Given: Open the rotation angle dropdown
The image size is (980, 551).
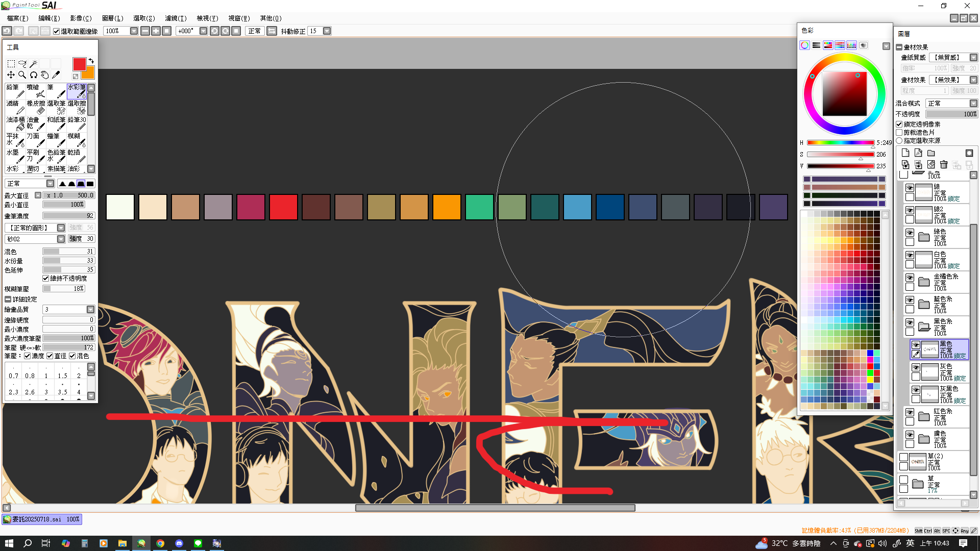Looking at the screenshot, I should (203, 31).
